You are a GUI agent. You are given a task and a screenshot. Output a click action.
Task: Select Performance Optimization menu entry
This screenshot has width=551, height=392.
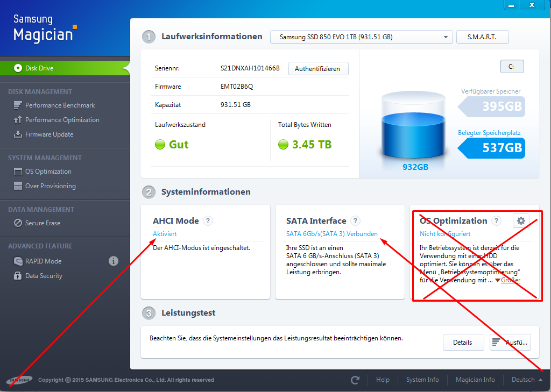(x=62, y=120)
